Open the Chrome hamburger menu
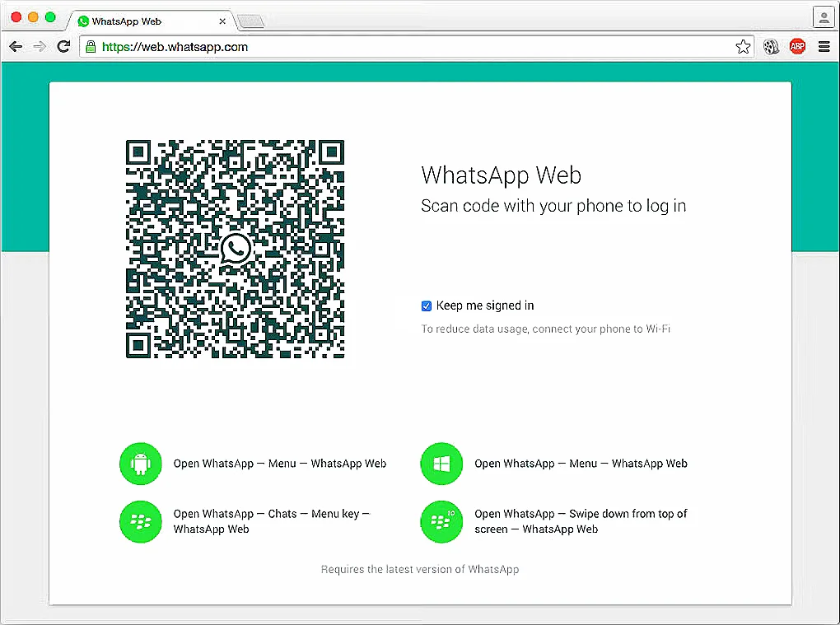This screenshot has width=840, height=625. tap(824, 47)
